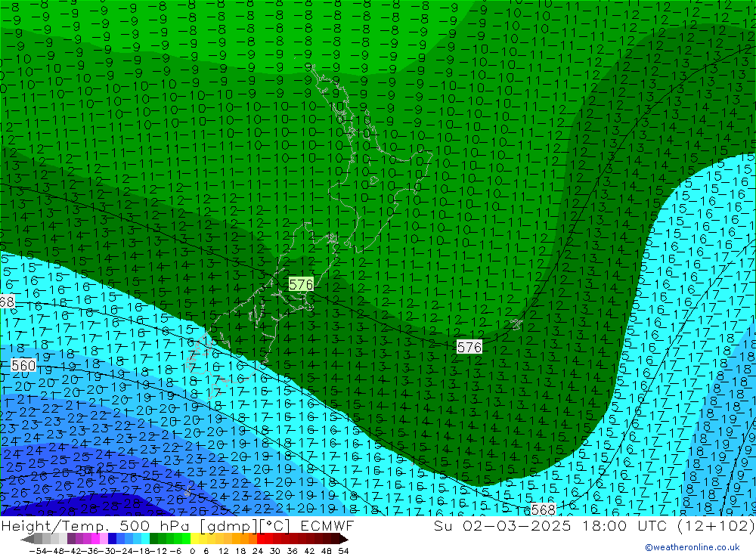Click the 0 value on the temperature legend
Screen dimensions: 756x554
[x=192, y=551]
